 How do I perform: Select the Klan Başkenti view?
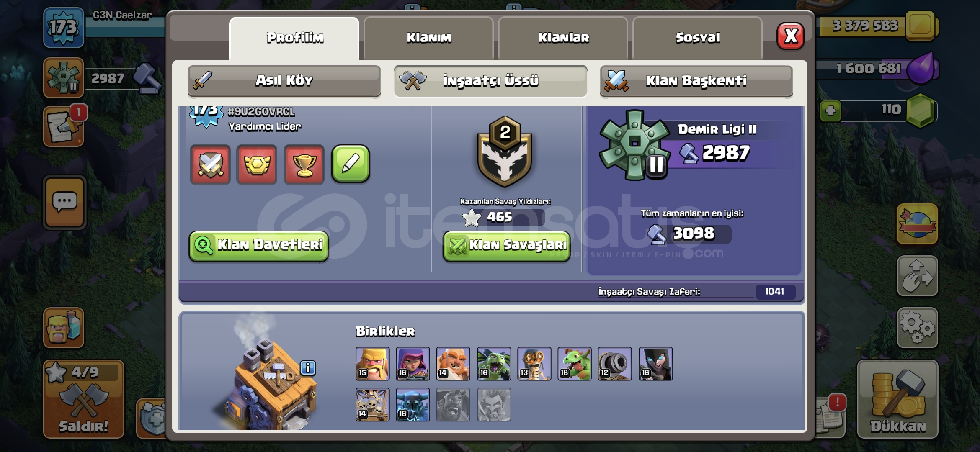696,80
